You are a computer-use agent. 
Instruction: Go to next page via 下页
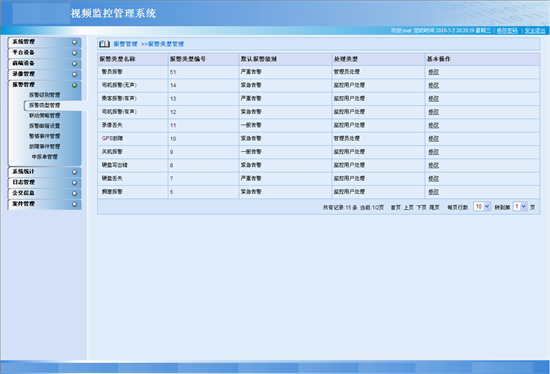[x=421, y=208]
